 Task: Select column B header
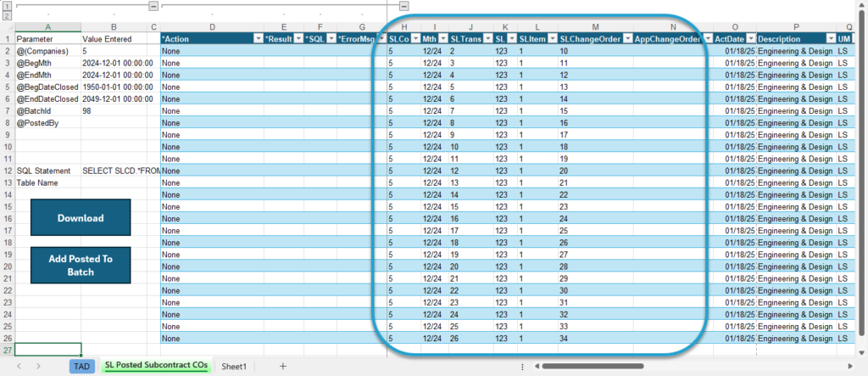pyautogui.click(x=114, y=26)
